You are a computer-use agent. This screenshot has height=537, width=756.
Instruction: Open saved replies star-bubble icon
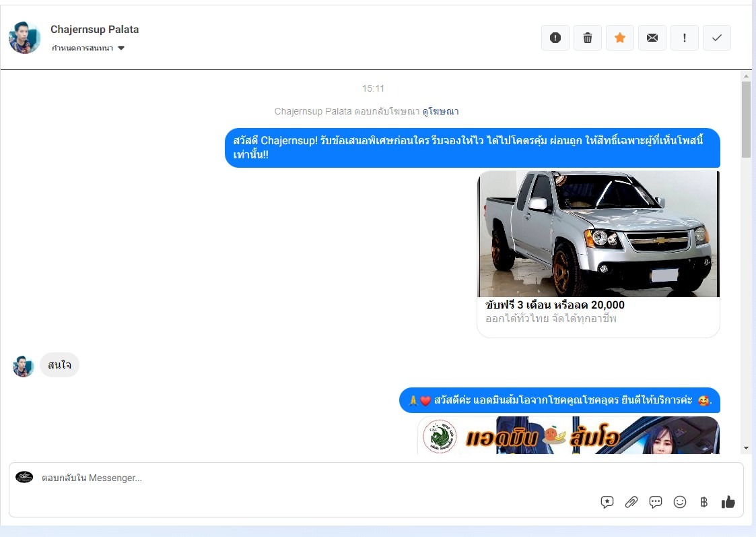(607, 502)
